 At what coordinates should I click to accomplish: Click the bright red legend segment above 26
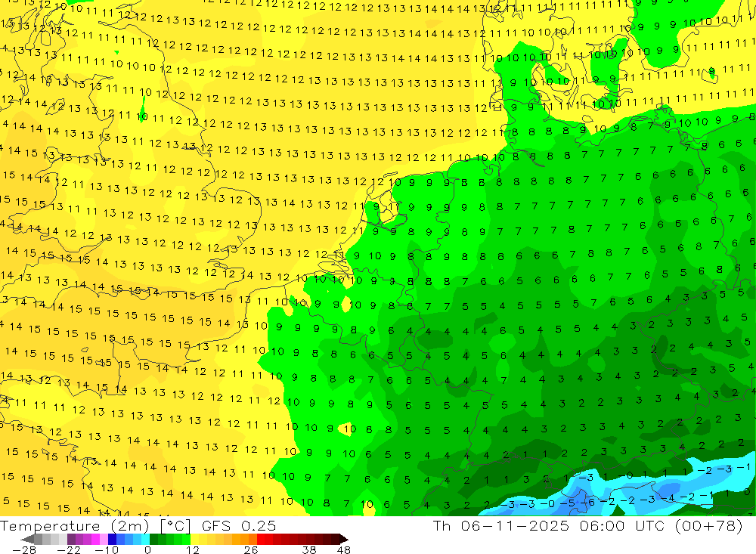(261, 539)
